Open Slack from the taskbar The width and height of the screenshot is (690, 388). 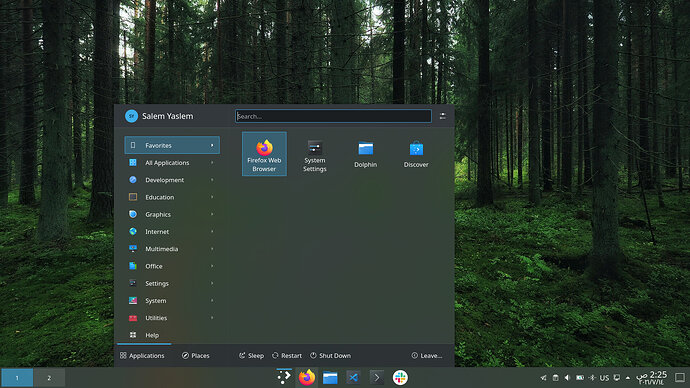click(x=400, y=377)
